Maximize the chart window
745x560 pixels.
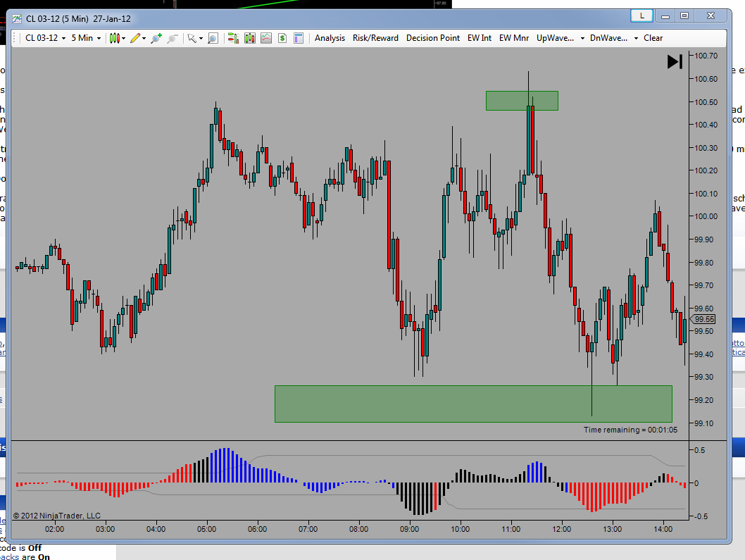click(x=684, y=16)
